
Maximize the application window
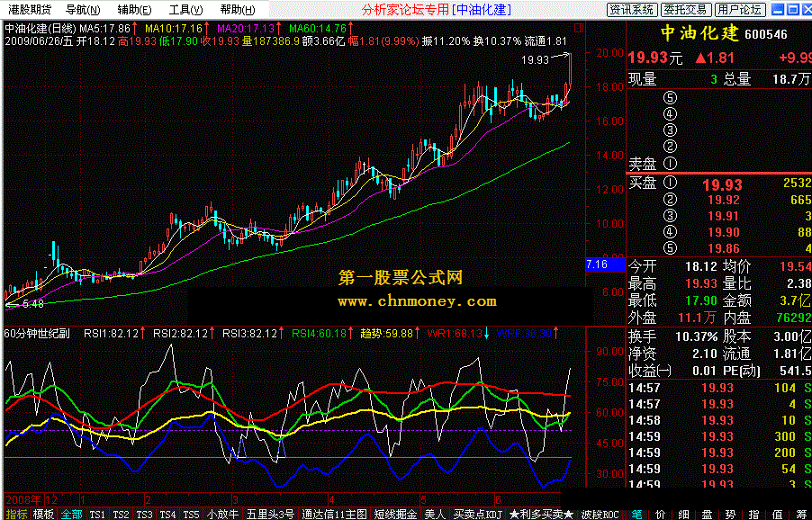[793, 9]
